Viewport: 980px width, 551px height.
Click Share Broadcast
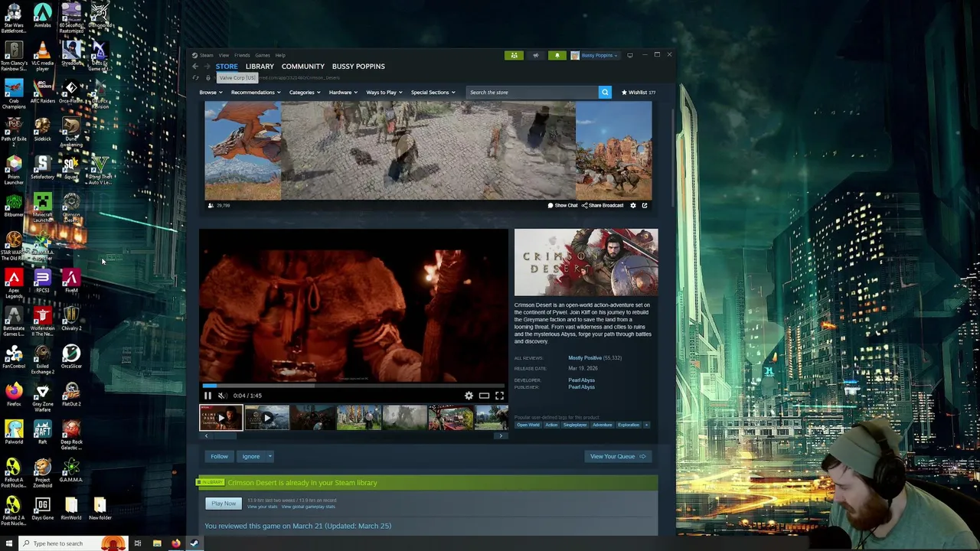[603, 205]
